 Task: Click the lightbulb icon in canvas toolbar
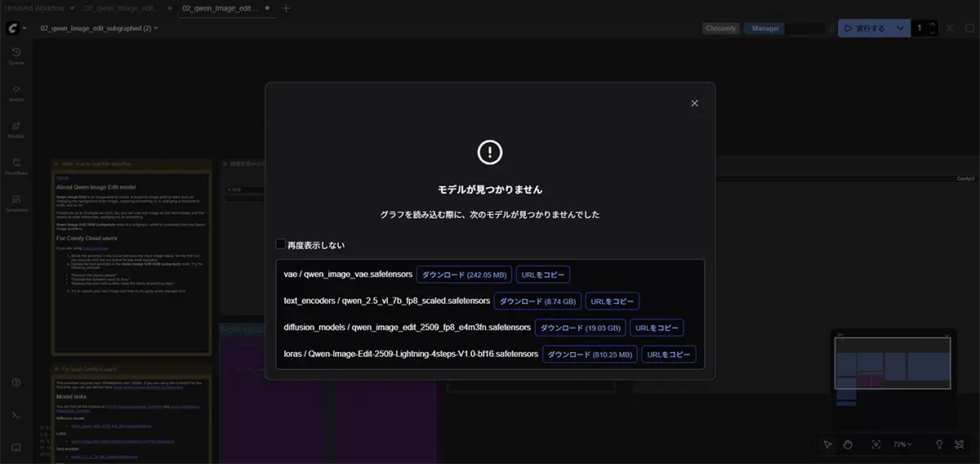pyautogui.click(x=939, y=444)
